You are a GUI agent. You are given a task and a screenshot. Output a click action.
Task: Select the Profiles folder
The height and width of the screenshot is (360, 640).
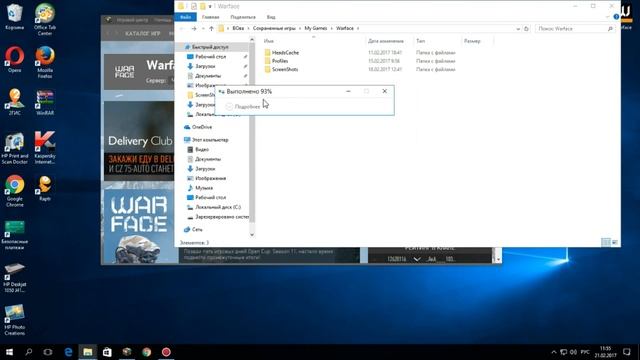[x=280, y=61]
